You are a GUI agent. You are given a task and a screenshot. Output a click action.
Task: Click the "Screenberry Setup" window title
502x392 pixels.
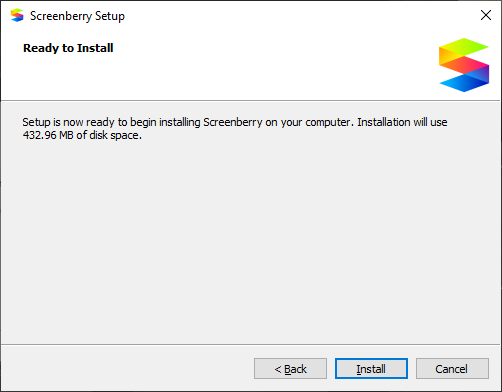click(77, 16)
